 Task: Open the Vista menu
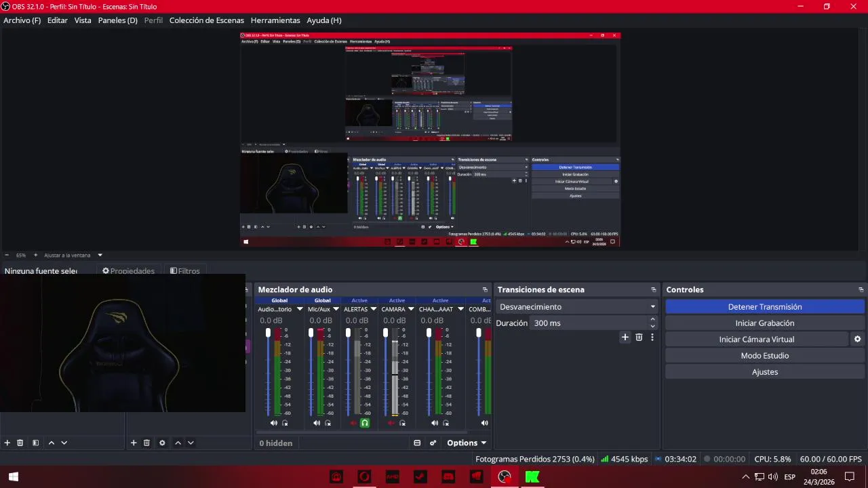coord(83,20)
